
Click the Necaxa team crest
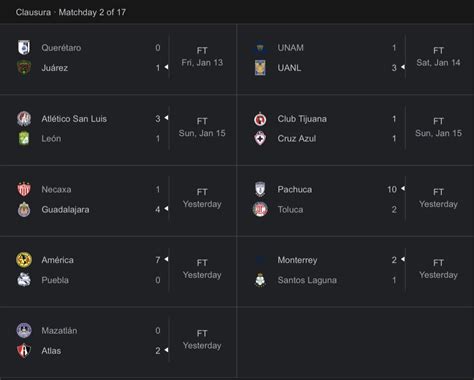(x=24, y=189)
